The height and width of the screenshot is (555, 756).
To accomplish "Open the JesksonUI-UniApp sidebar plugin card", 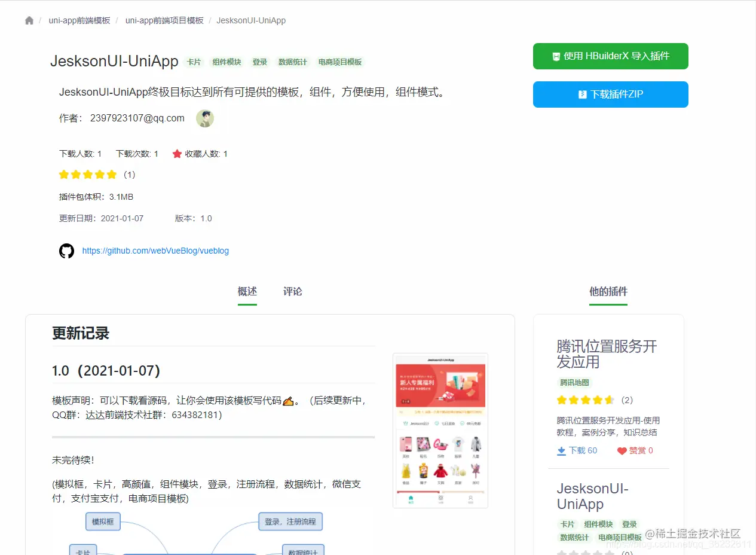I will [x=593, y=496].
